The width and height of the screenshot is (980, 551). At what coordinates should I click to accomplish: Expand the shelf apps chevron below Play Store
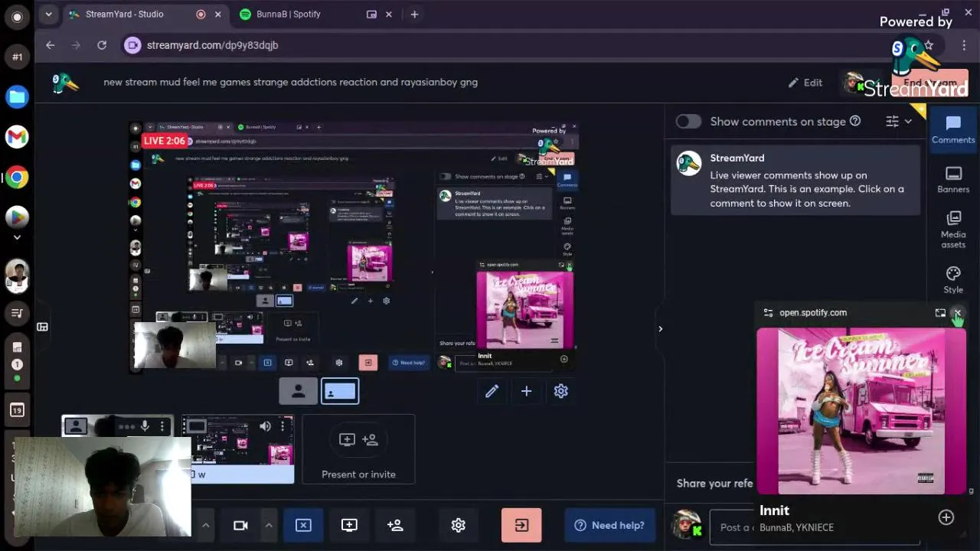pyautogui.click(x=17, y=238)
